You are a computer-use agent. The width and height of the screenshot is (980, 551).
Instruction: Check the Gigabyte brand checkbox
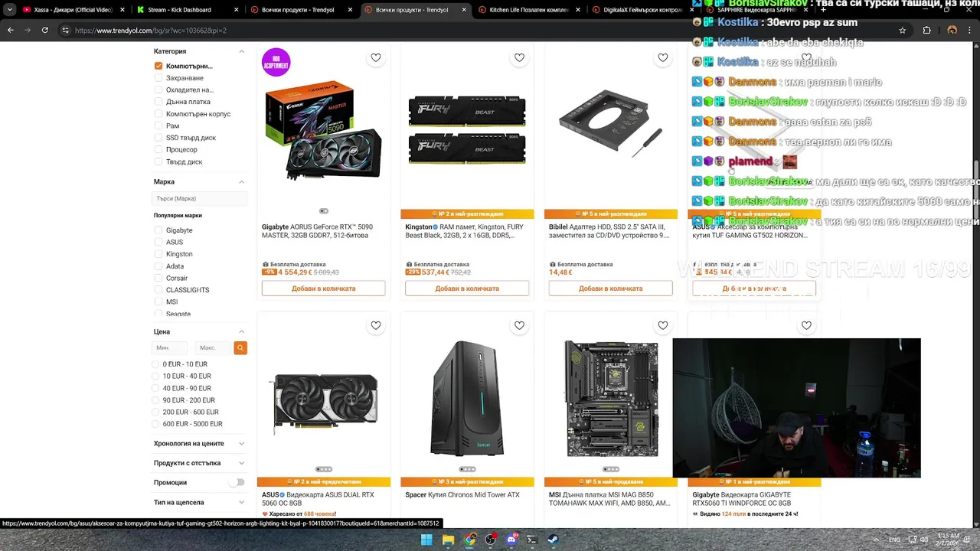(158, 230)
